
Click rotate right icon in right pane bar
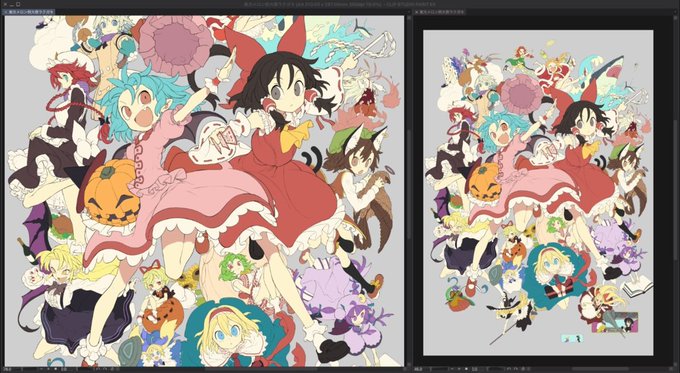[x=516, y=369]
